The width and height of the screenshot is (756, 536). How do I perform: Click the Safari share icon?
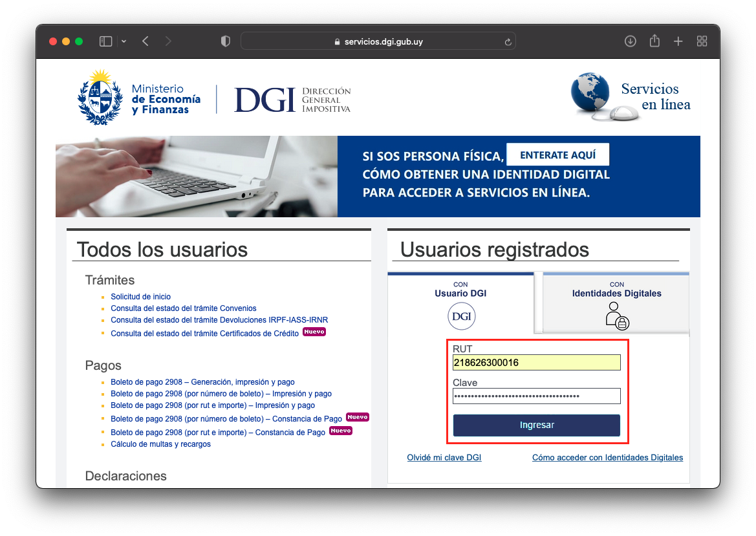(654, 41)
